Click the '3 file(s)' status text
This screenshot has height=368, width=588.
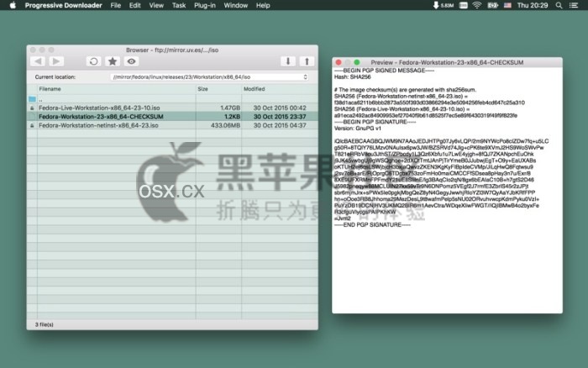pyautogui.click(x=45, y=324)
